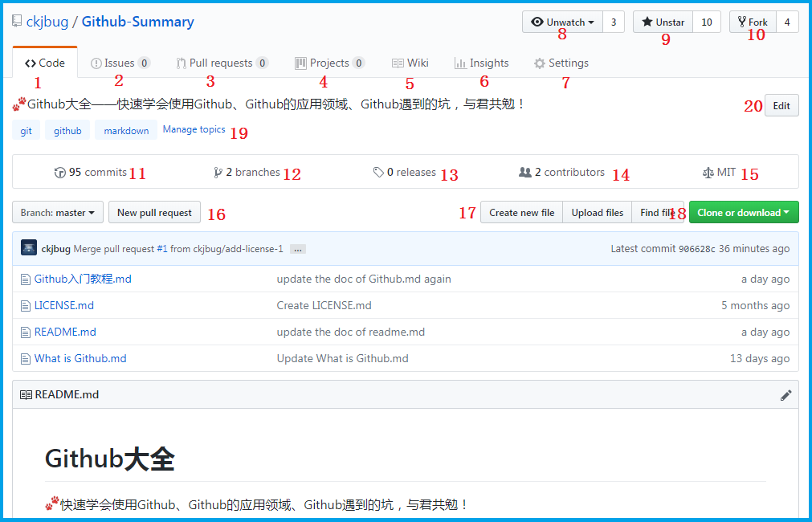Go to the Projects tab

coord(330,63)
